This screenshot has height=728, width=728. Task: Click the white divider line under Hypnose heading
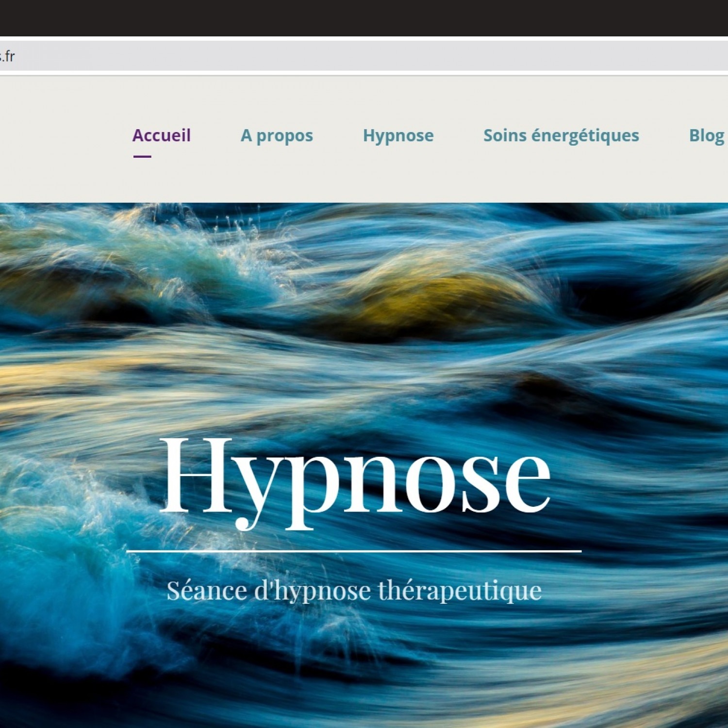coord(354,551)
